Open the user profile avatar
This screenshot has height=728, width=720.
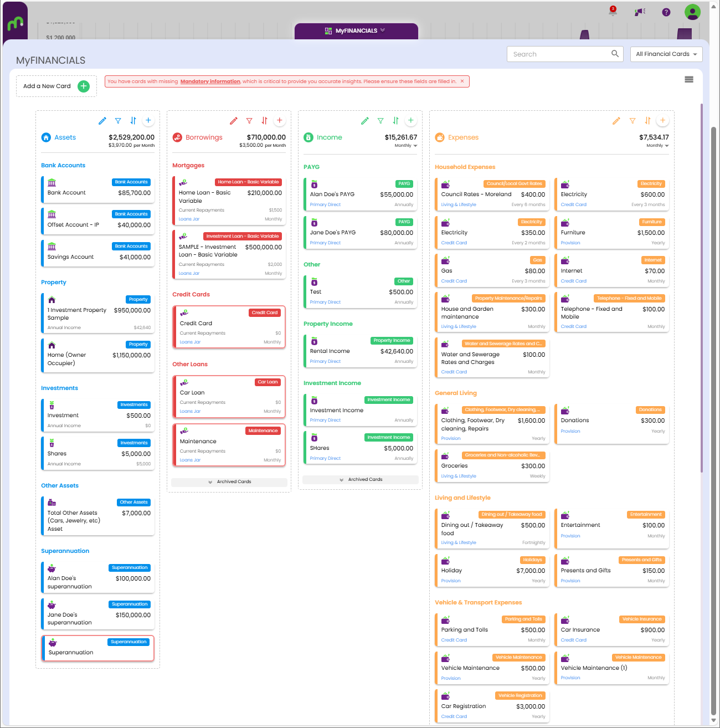[692, 12]
